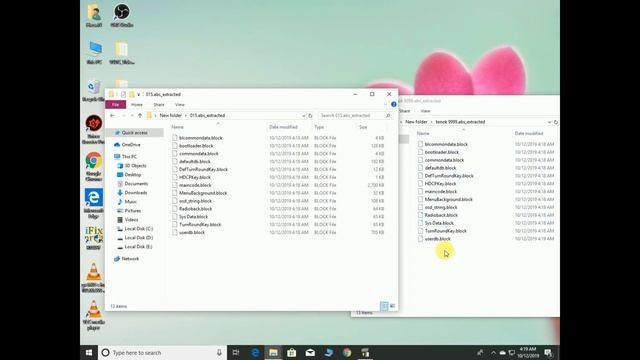The width and height of the screenshot is (640, 360).
Task: Select VLC media player desktop icon
Action: pyautogui.click(x=93, y=315)
